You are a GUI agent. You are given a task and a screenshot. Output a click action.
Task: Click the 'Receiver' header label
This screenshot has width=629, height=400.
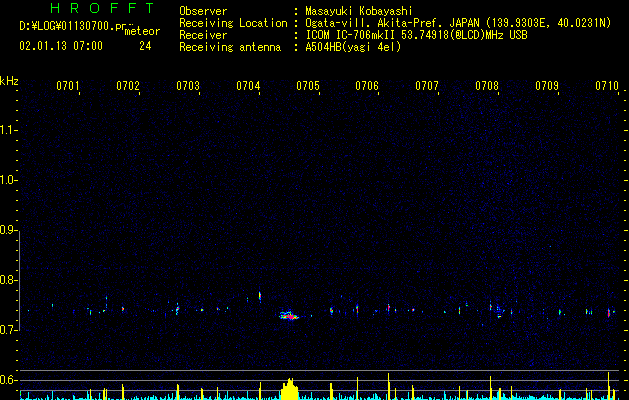click(203, 35)
